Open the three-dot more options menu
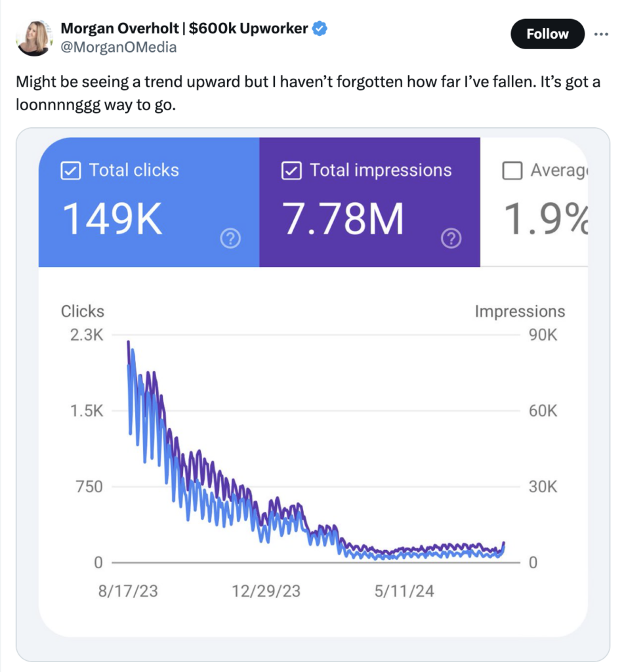624x672 pixels. tap(601, 34)
